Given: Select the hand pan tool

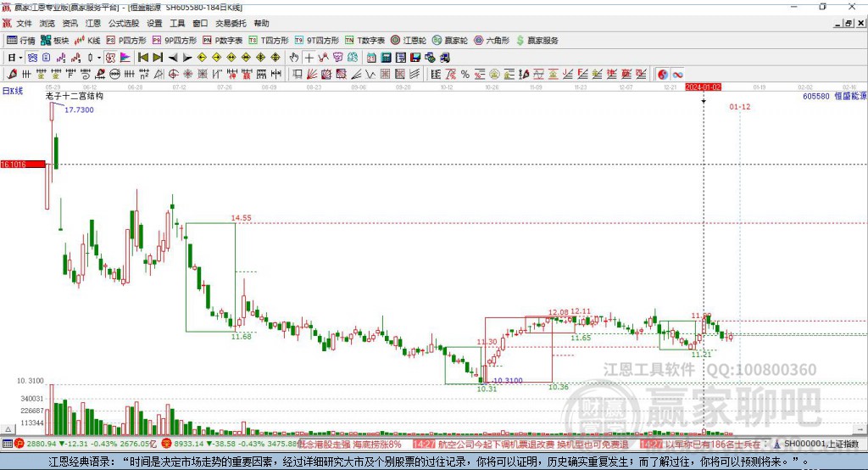Looking at the screenshot, I should 294,58.
